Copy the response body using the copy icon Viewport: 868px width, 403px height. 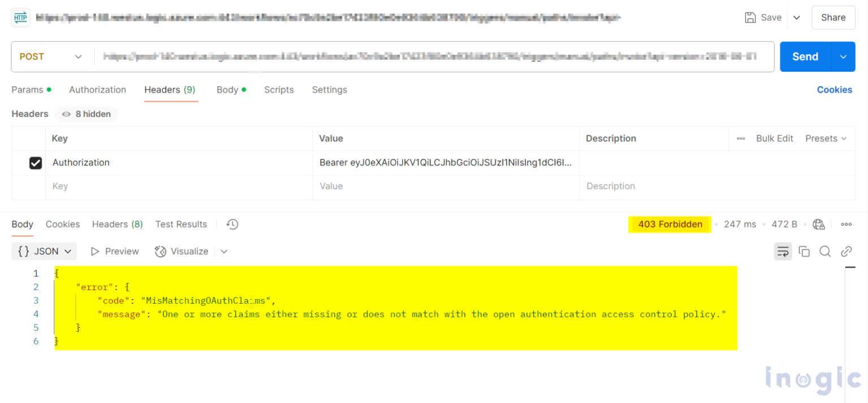click(804, 251)
